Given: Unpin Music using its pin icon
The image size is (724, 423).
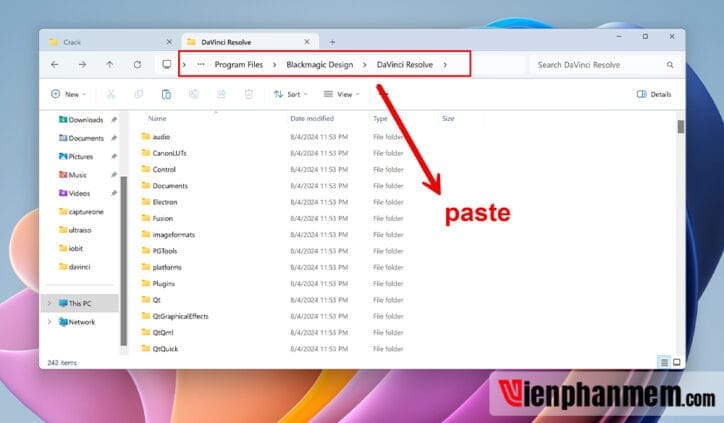Looking at the screenshot, I should 114,175.
